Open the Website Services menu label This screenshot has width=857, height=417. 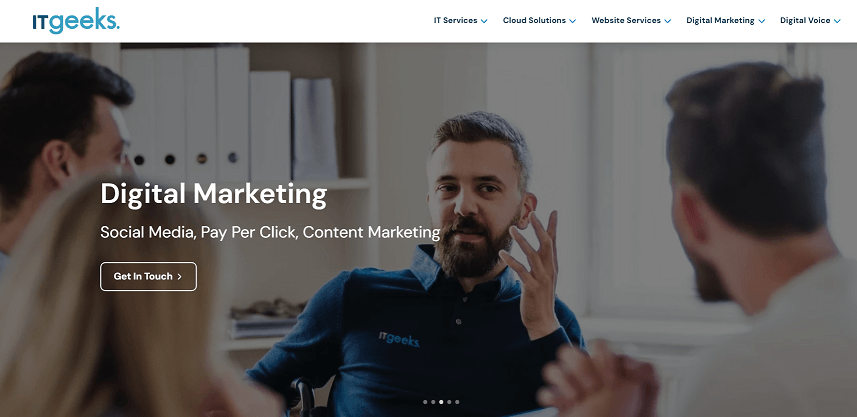tap(626, 20)
